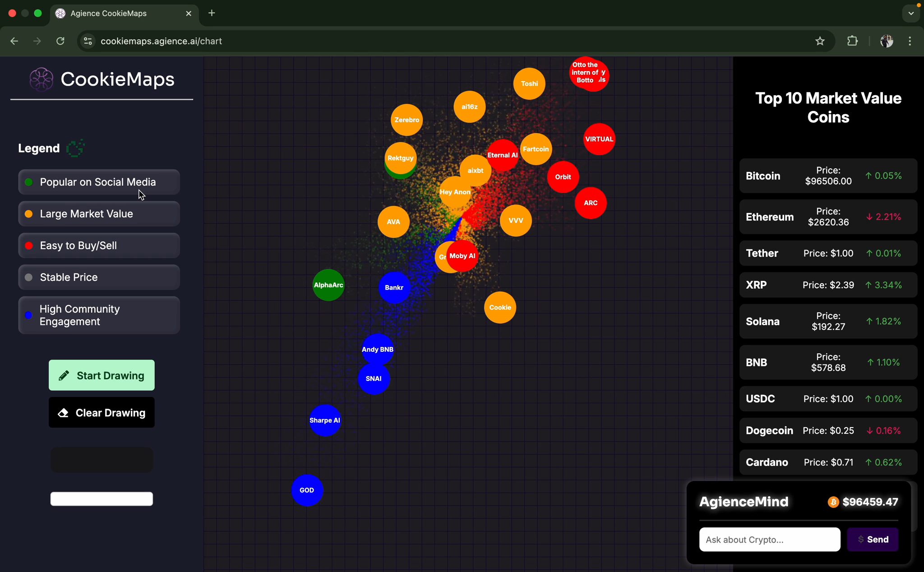Reload the current page
924x572 pixels.
60,41
